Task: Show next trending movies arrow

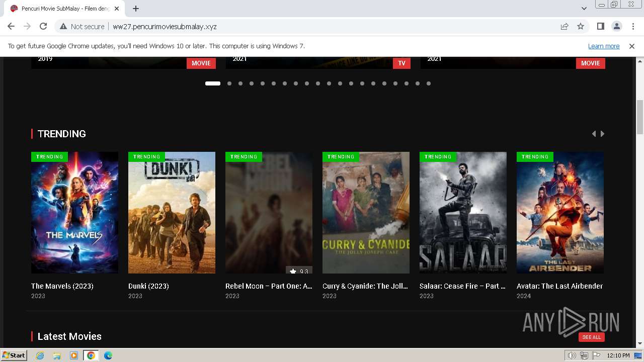Action: [602, 134]
